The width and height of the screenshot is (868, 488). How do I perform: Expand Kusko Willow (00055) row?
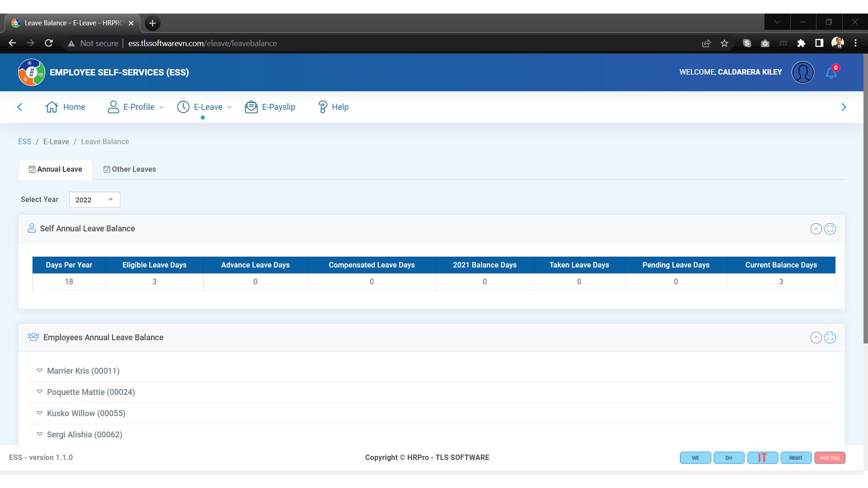86,413
